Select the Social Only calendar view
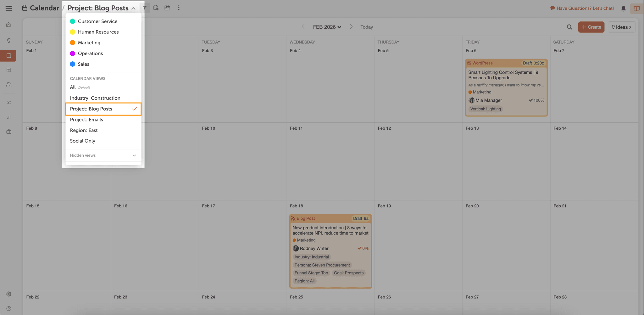This screenshot has height=315, width=644. [x=82, y=141]
